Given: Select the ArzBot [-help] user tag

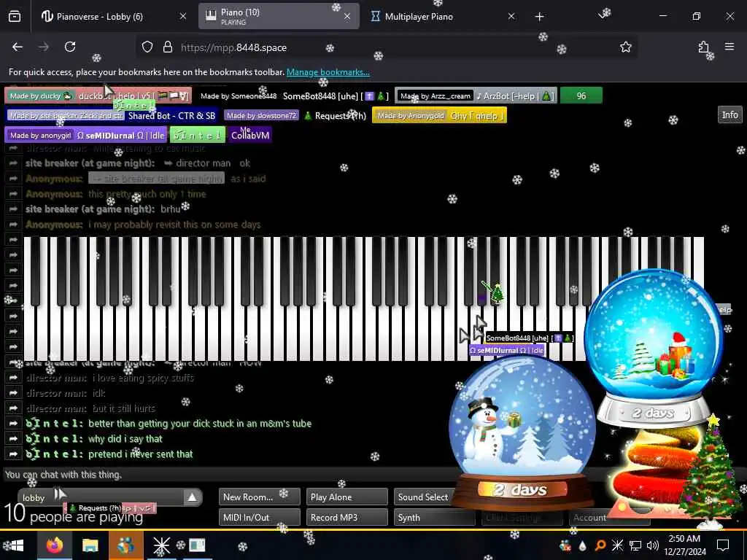Looking at the screenshot, I should coord(475,96).
